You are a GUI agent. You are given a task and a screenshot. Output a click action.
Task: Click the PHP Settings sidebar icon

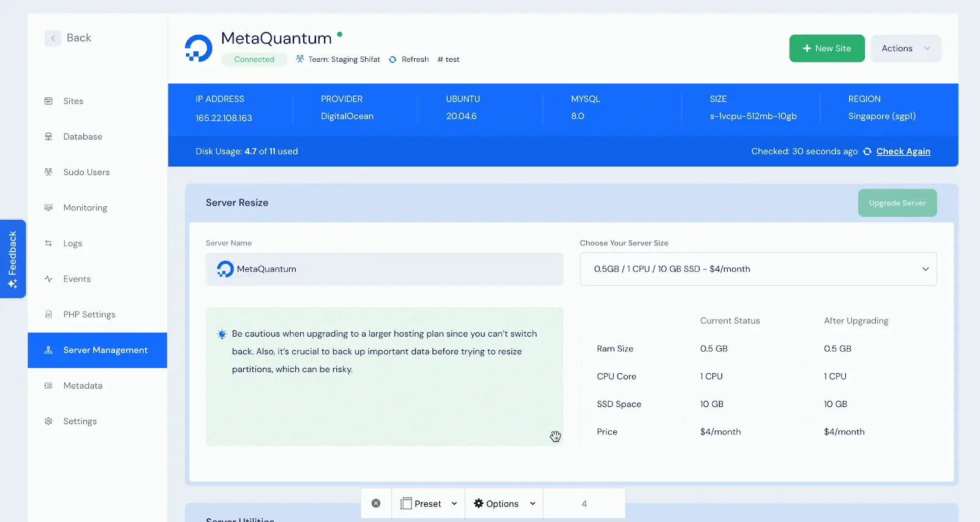click(48, 314)
